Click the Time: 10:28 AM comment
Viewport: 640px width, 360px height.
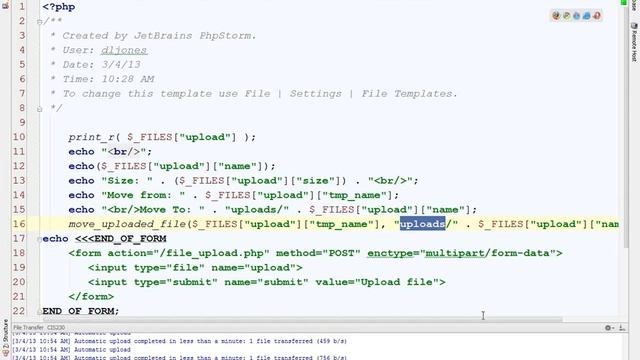point(108,79)
